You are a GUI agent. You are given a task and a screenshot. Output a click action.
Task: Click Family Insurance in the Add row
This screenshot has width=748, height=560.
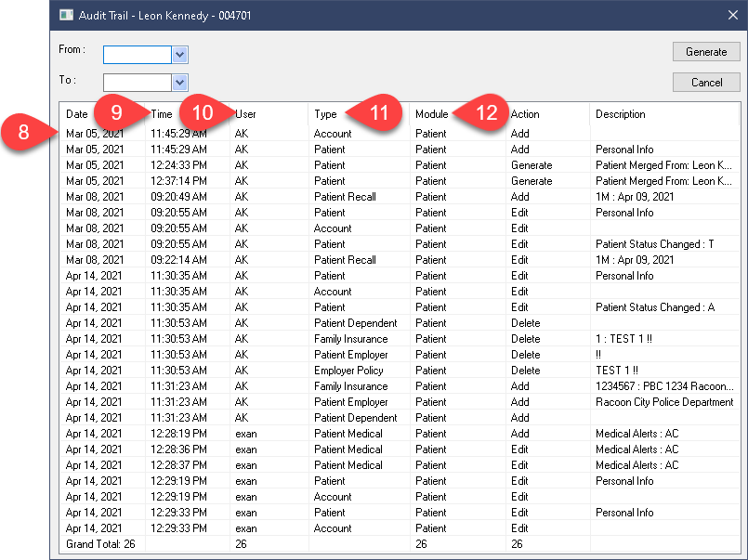(x=350, y=386)
